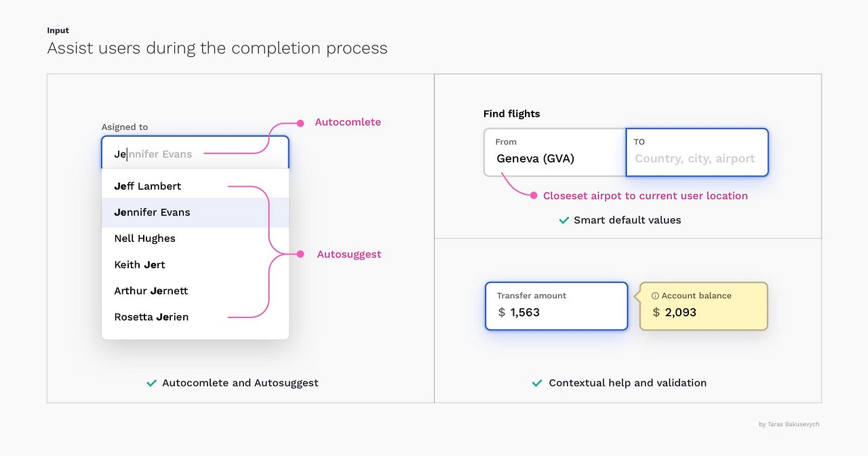Click the Input section label at top
Image resolution: width=868 pixels, height=456 pixels.
click(x=58, y=30)
